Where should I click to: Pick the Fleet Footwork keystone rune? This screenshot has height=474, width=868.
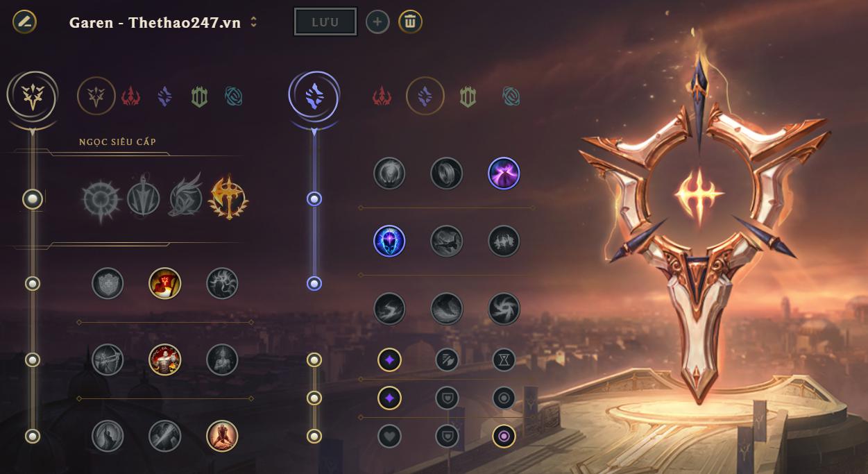coord(186,199)
